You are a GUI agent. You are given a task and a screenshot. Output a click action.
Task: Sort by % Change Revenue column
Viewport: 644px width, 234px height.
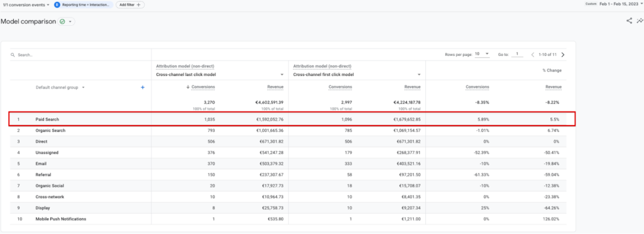coord(553,87)
